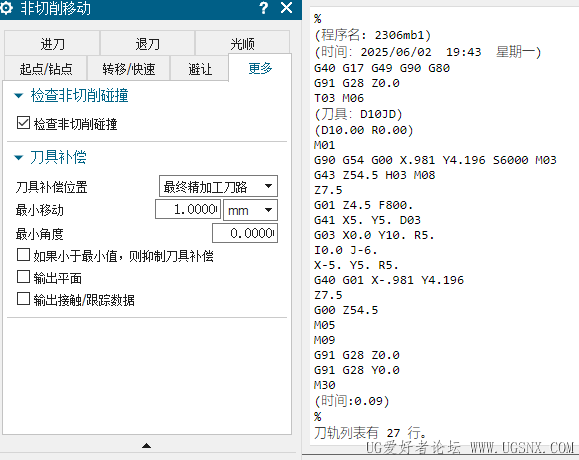The image size is (579, 460).
Task: Click the '(程序名: 2306mb1)' line
Action: click(x=373, y=35)
